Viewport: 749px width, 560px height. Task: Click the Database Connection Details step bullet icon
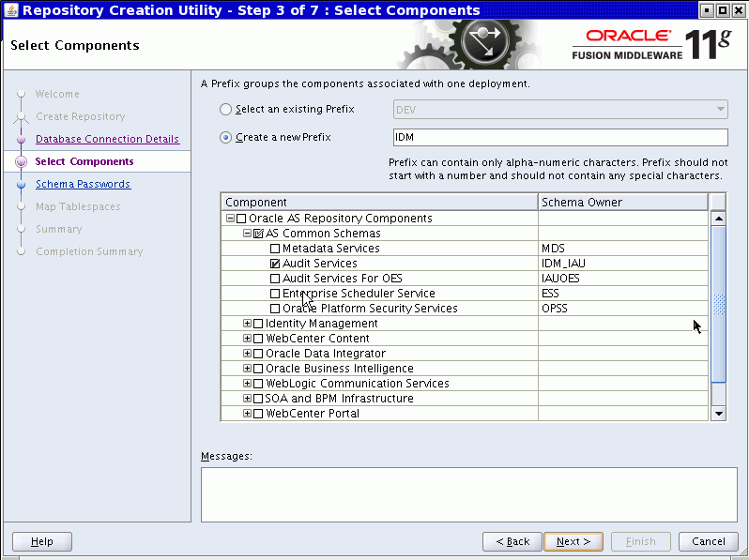[x=21, y=139]
